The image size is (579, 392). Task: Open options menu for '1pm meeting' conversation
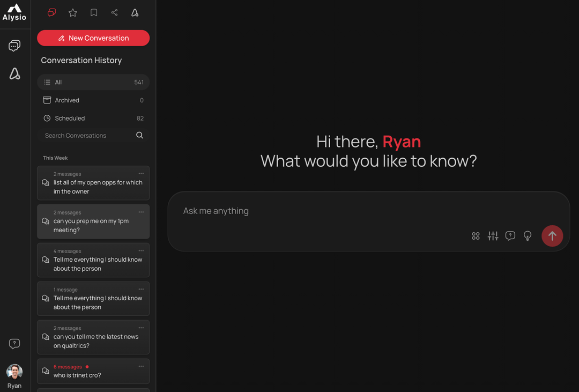(141, 212)
